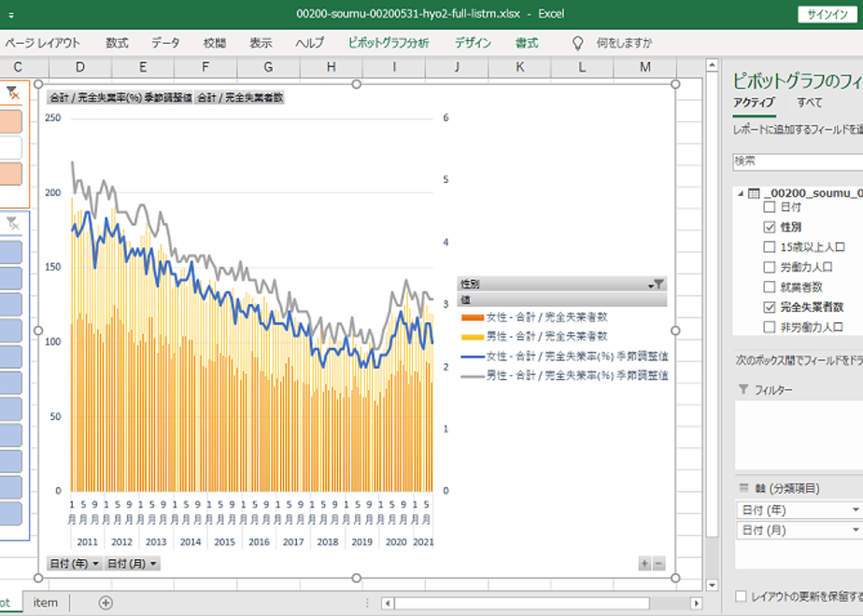Open the ページ レイアウト ribbon tab
863x616 pixels.
[43, 43]
